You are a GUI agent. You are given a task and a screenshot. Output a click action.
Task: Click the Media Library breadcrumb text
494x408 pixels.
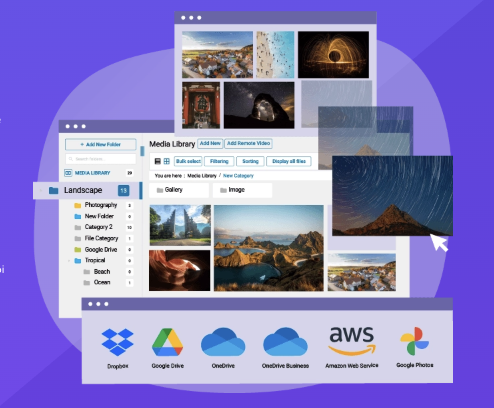pyautogui.click(x=202, y=176)
